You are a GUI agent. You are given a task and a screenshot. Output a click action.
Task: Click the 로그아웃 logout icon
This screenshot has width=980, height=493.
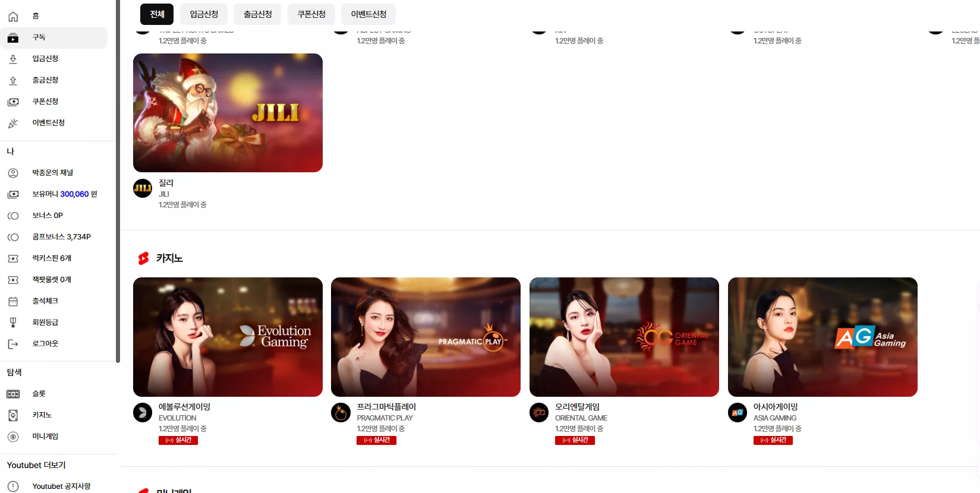[13, 344]
